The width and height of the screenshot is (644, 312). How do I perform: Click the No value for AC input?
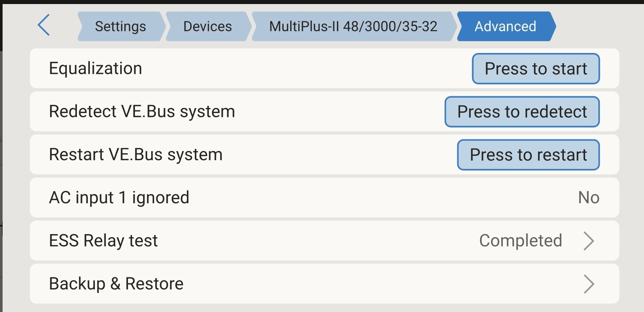588,198
